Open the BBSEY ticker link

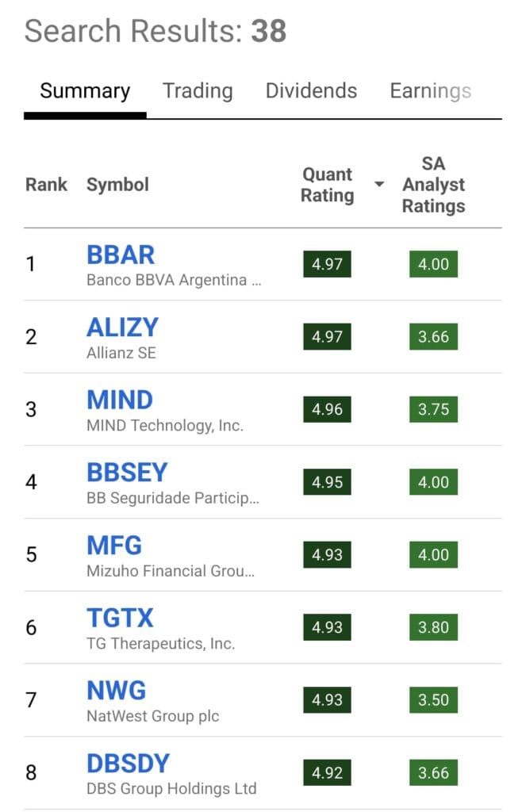[127, 472]
